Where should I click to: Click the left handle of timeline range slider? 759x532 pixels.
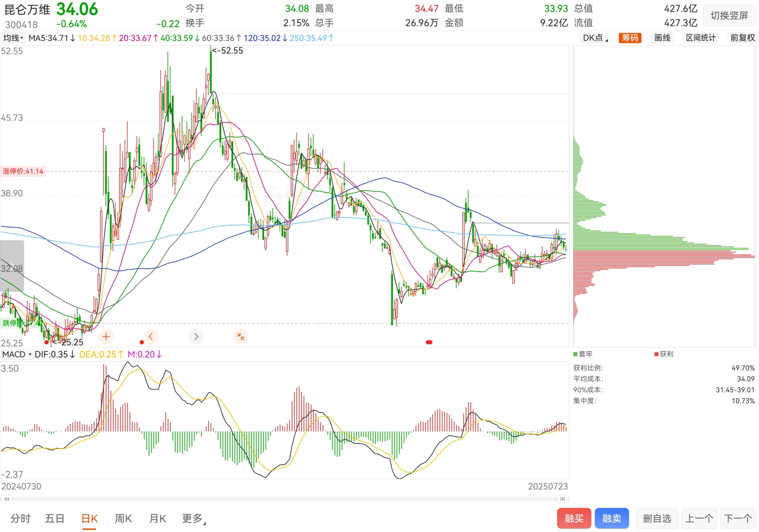tap(7, 499)
